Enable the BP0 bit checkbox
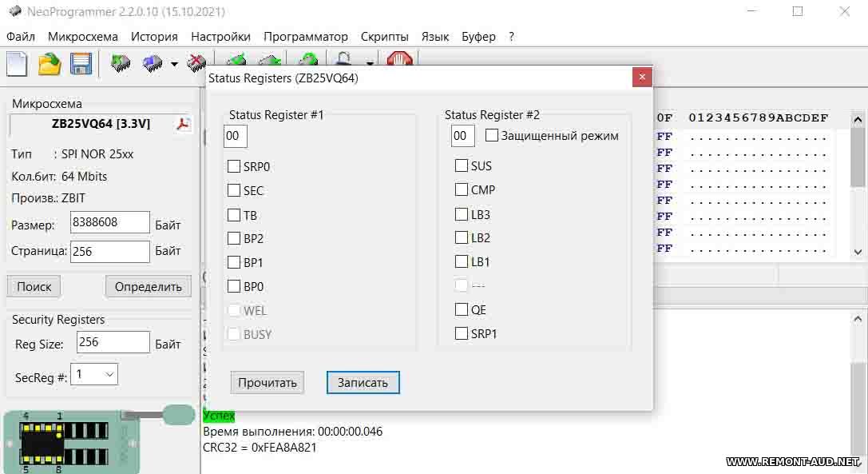868x474 pixels. pos(234,286)
